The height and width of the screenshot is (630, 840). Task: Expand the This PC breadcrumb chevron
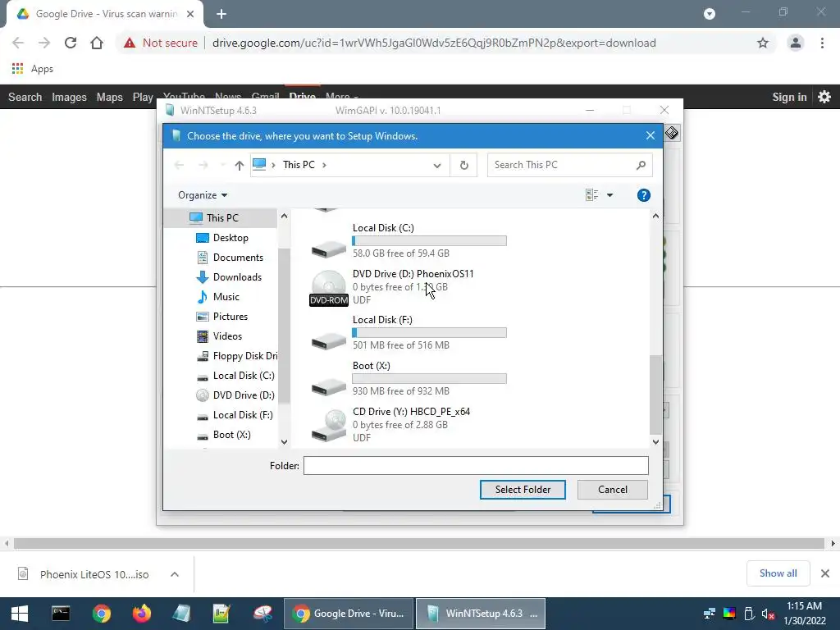click(x=324, y=165)
